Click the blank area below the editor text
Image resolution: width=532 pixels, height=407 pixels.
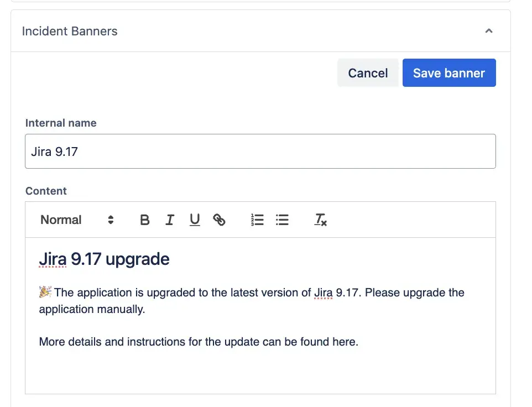click(260, 373)
